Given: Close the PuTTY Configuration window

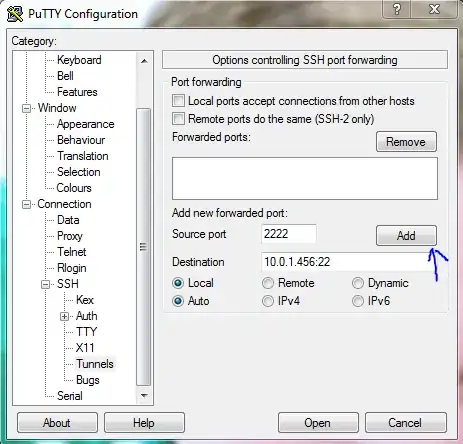Looking at the screenshot, I should click(434, 9).
